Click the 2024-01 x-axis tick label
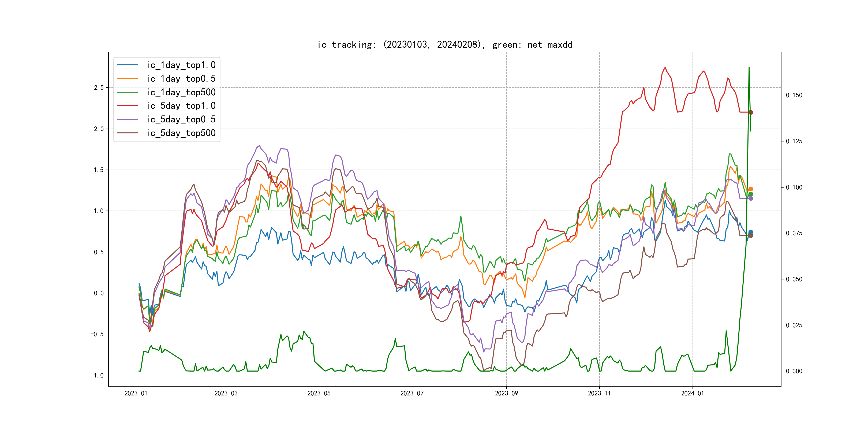This screenshot has width=868, height=434. tap(693, 393)
